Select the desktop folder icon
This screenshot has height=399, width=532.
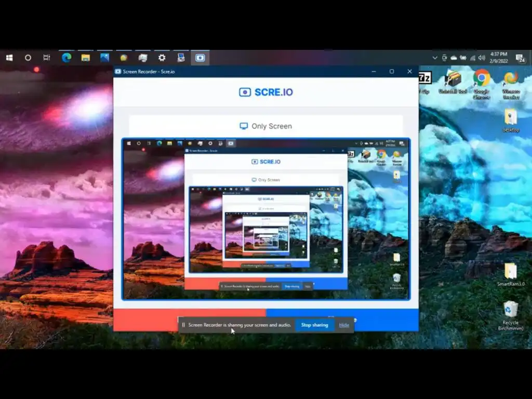click(511, 121)
